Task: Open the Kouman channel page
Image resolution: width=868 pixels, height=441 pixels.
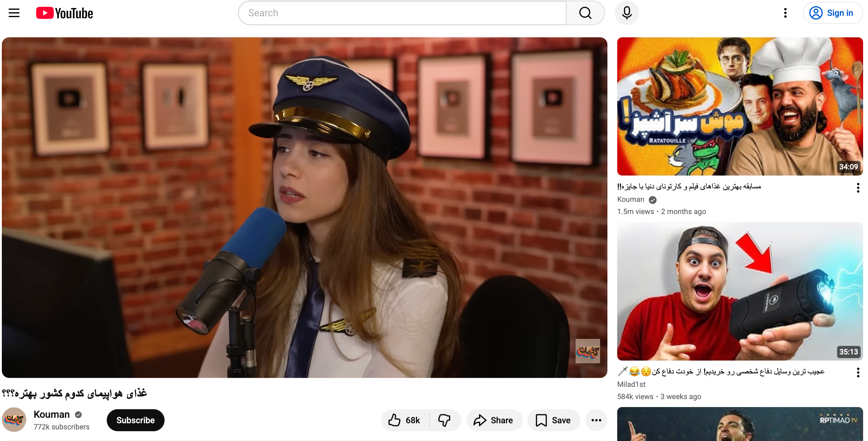Action: (x=51, y=414)
